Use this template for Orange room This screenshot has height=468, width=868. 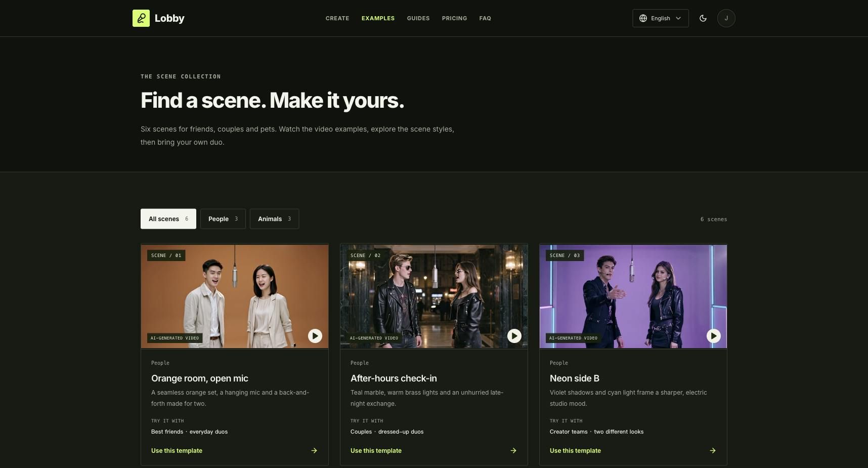(177, 451)
